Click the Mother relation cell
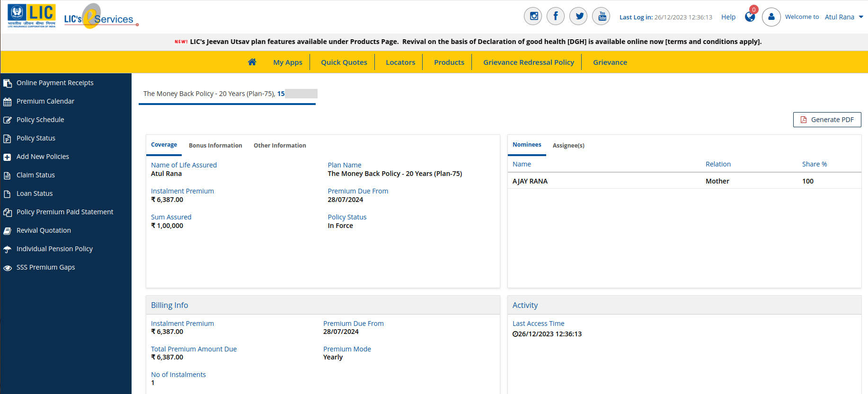 click(717, 181)
